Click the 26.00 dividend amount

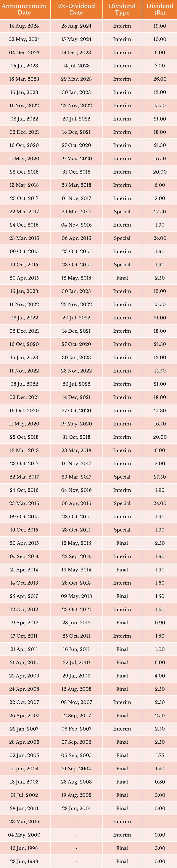(x=160, y=79)
